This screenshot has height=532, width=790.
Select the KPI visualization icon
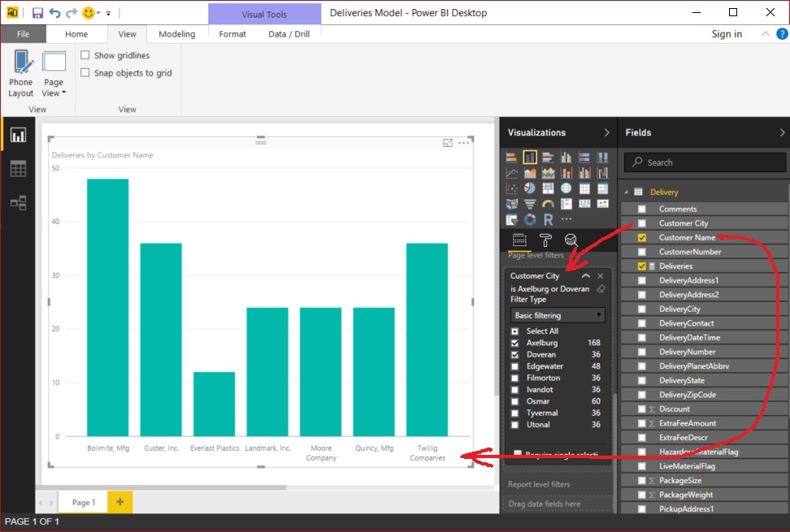(602, 204)
